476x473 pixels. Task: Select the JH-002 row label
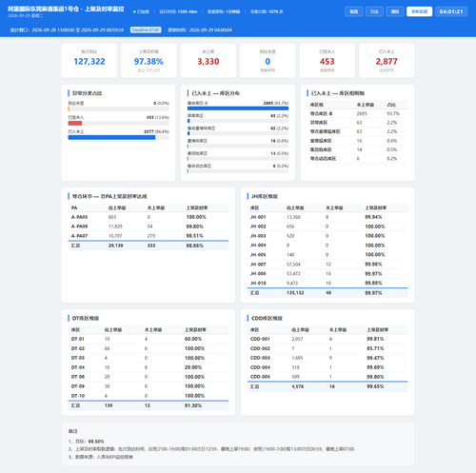click(258, 227)
